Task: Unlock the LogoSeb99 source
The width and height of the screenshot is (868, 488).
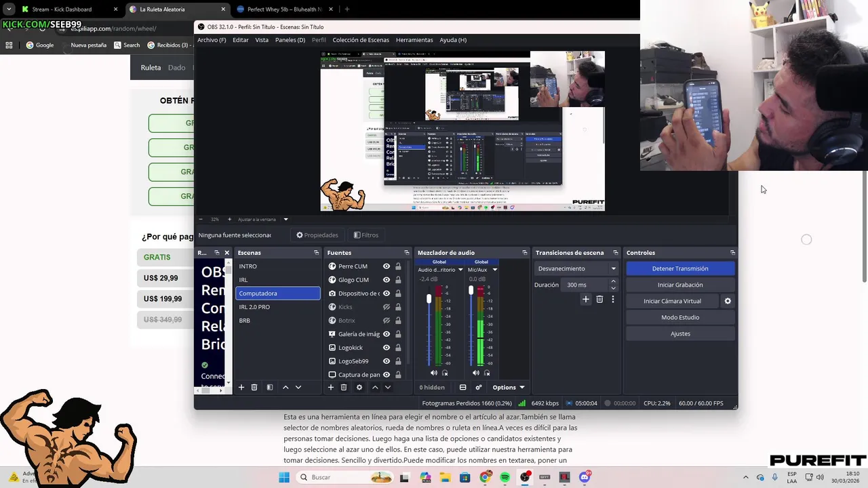Action: click(398, 361)
